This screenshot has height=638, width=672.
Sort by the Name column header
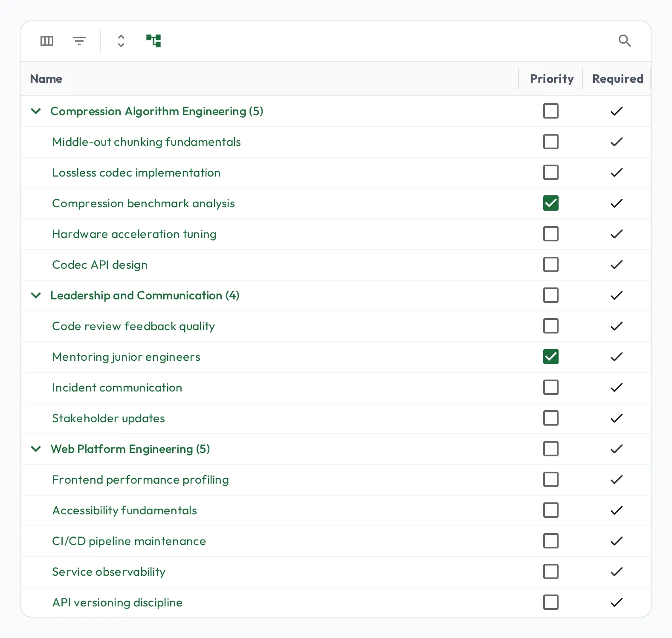tap(46, 79)
